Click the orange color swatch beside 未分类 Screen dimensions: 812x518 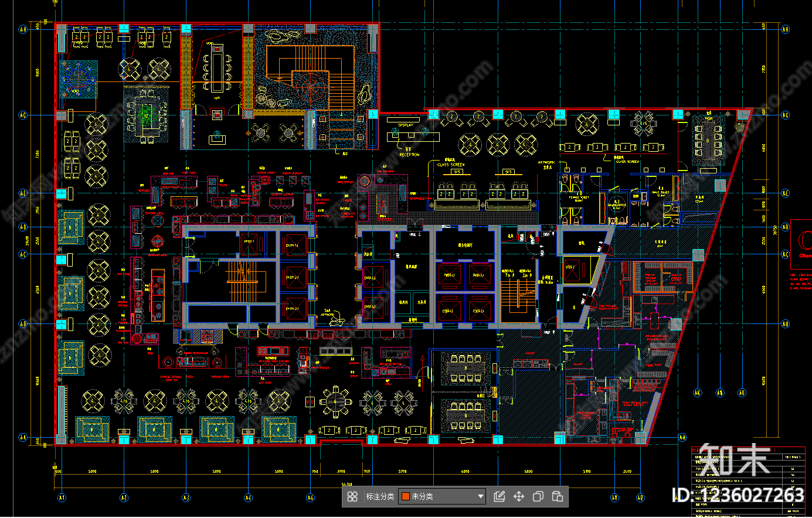point(405,496)
